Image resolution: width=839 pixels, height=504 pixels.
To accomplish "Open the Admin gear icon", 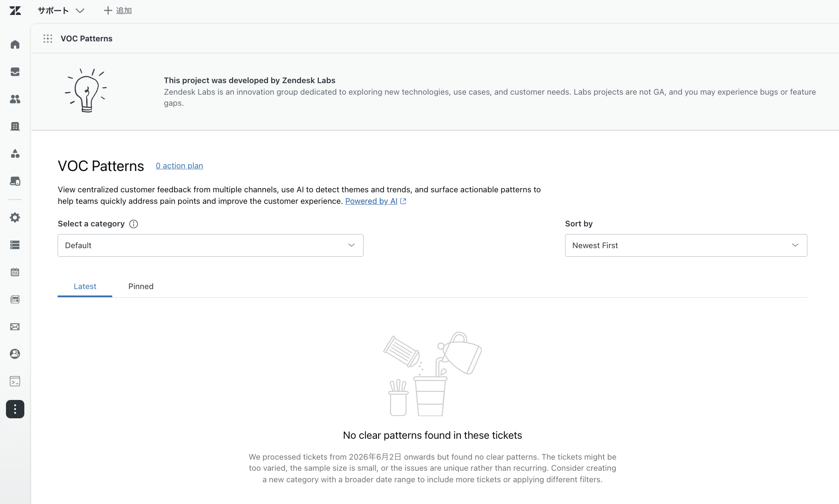I will 15,217.
